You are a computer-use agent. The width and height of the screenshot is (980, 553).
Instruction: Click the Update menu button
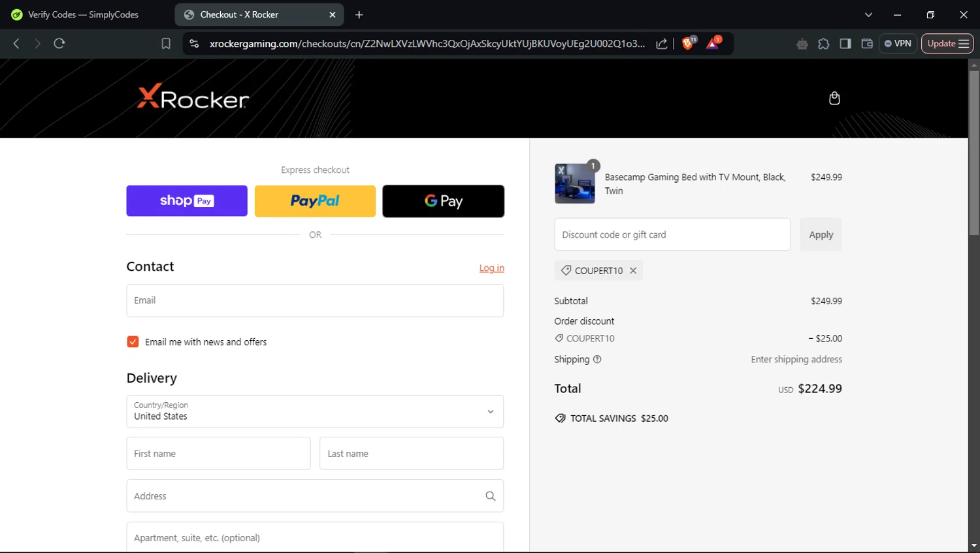click(947, 44)
